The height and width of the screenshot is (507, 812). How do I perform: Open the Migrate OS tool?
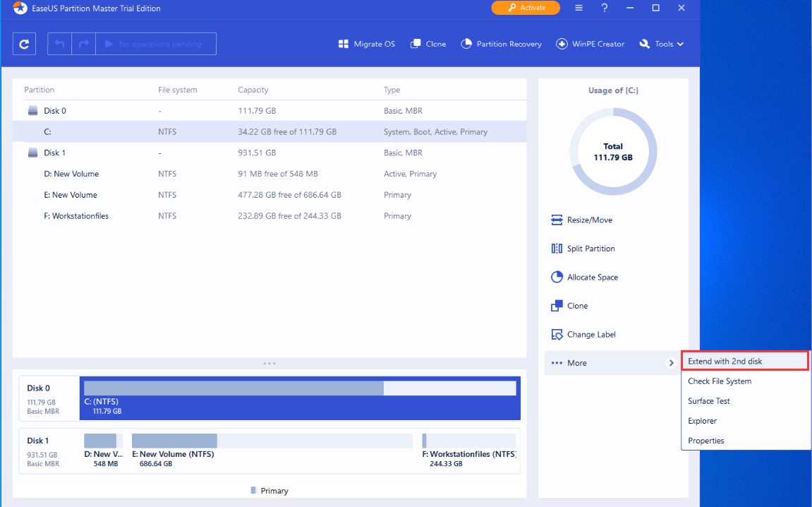click(367, 44)
